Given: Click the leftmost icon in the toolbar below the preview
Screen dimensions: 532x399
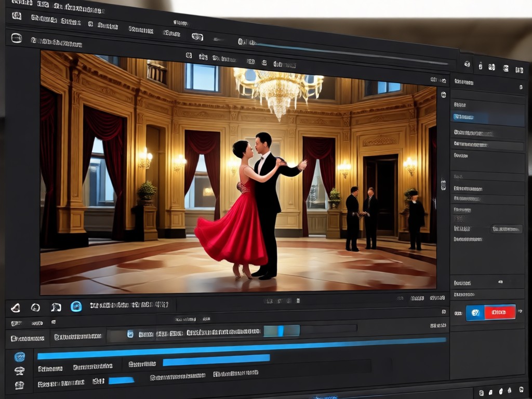Looking at the screenshot, I should [16, 308].
